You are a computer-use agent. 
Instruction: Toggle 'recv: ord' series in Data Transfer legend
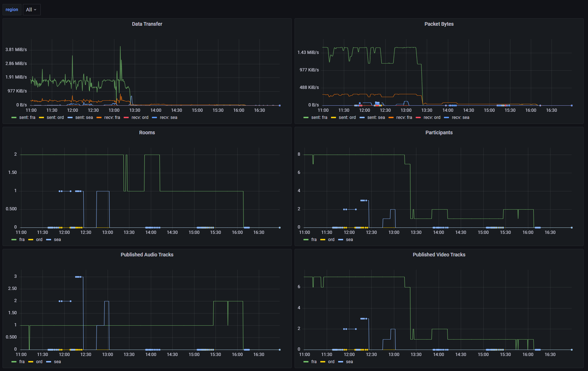coord(140,117)
